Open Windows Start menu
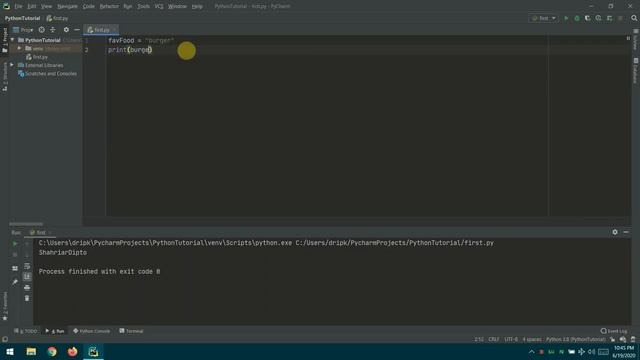This screenshot has width=640, height=360. [10, 351]
